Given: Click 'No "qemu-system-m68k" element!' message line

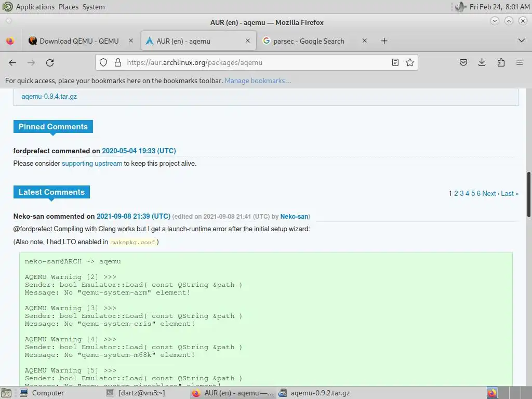Looking at the screenshot, I should pyautogui.click(x=129, y=355).
